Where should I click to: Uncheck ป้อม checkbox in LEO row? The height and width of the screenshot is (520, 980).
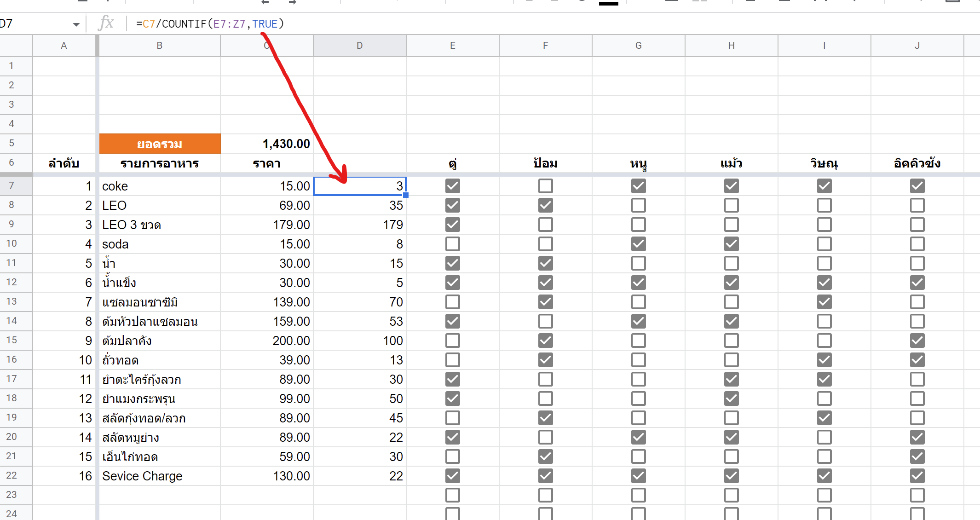[x=546, y=205]
